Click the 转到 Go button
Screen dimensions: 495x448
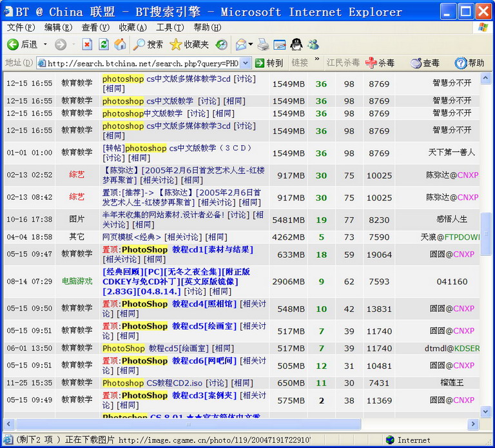pyautogui.click(x=269, y=63)
